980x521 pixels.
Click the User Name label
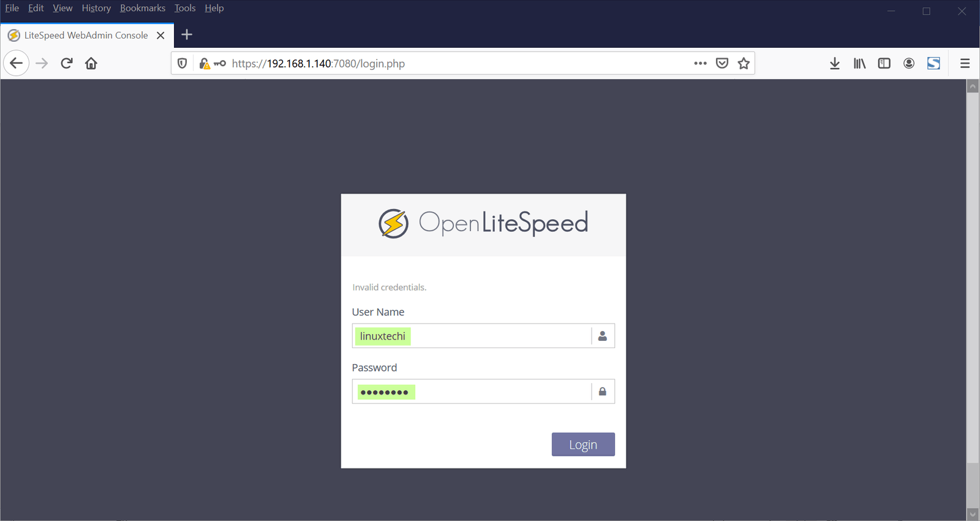(x=378, y=312)
